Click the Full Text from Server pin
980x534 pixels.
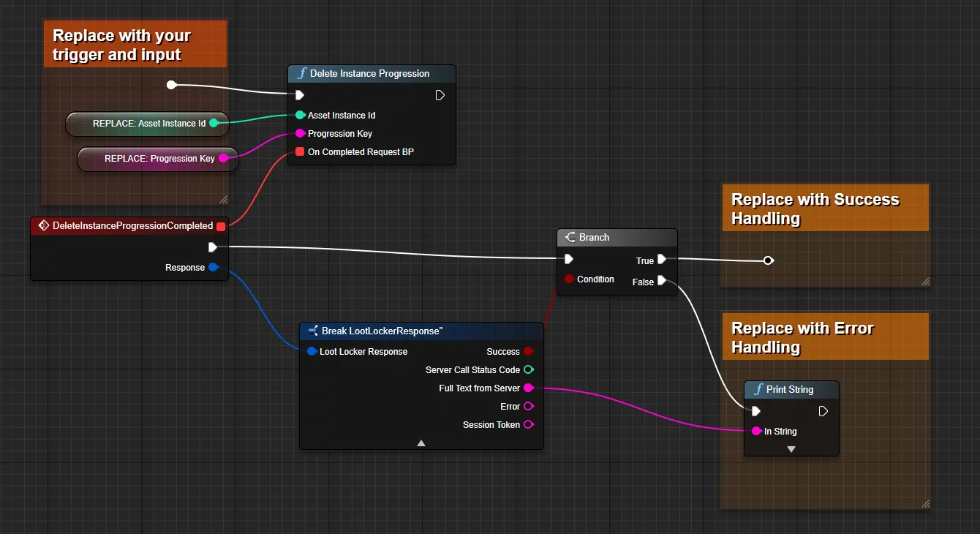pos(529,388)
